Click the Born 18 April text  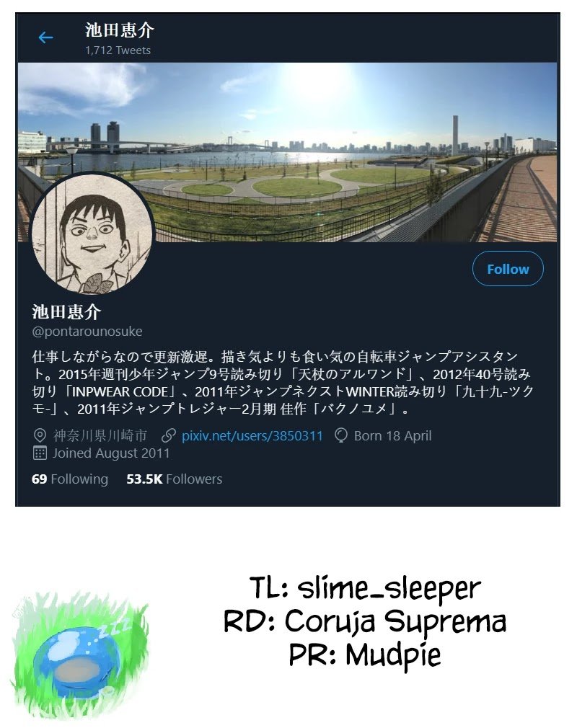(x=392, y=435)
